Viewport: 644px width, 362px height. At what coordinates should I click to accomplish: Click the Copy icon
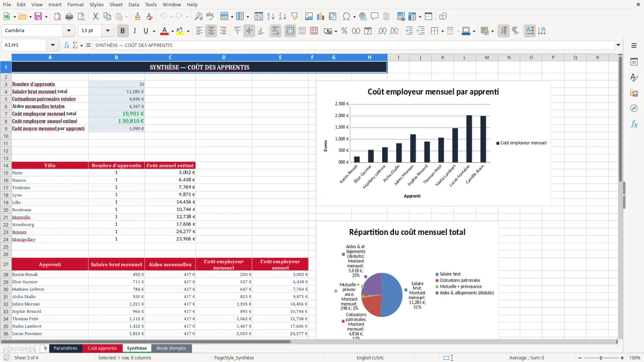tap(107, 17)
